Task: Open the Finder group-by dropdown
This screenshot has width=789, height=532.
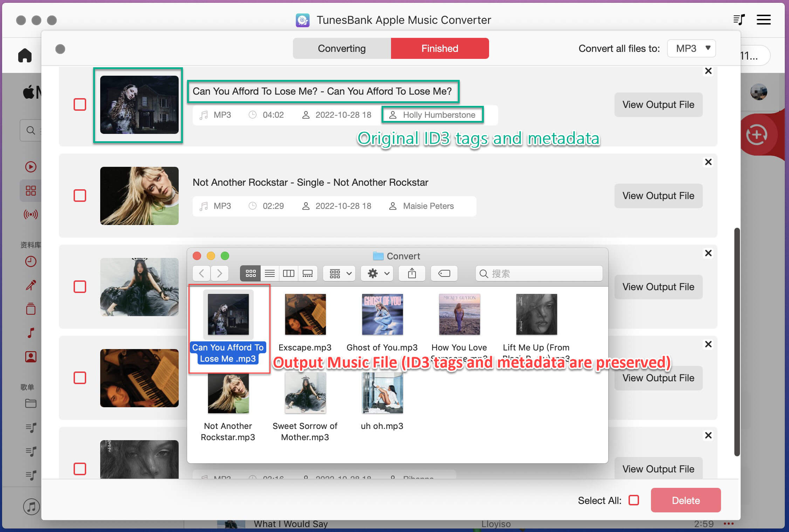Action: [339, 273]
